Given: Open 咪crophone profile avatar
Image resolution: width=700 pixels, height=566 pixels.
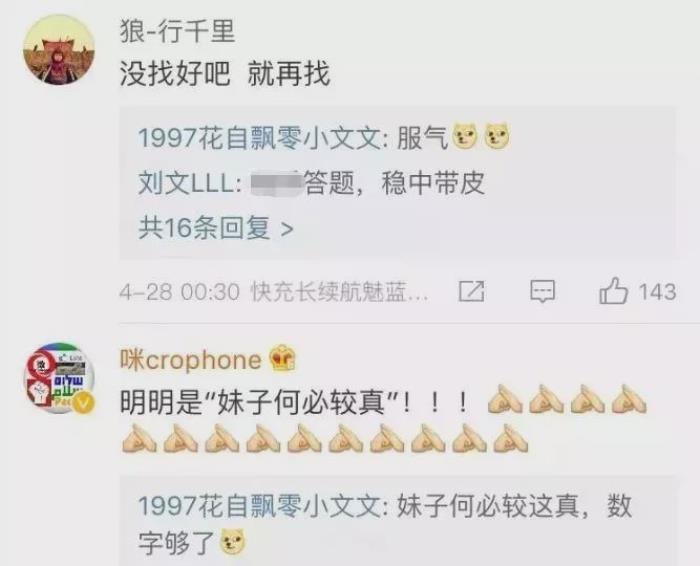Looking at the screenshot, I should (x=59, y=378).
